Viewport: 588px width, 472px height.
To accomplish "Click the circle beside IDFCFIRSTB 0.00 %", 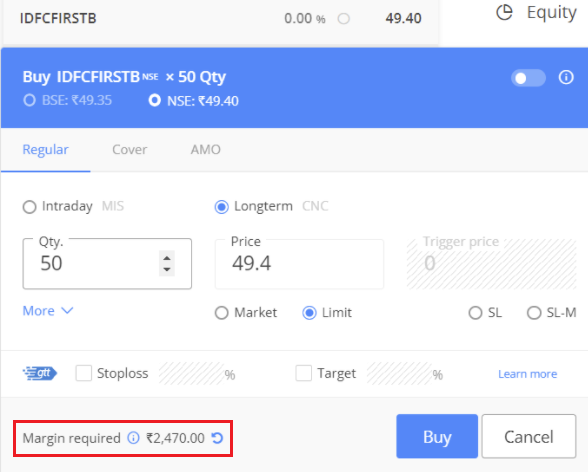I will (344, 18).
